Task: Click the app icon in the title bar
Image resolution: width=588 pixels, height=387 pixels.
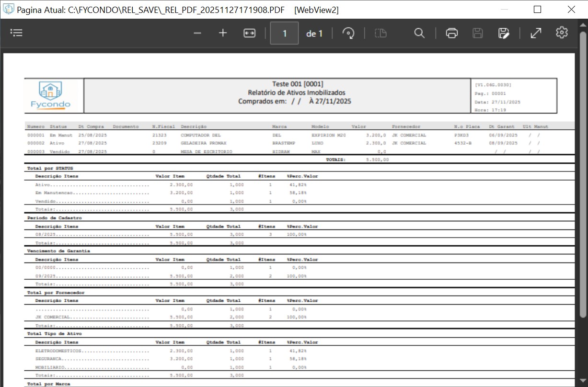Action: click(9, 10)
